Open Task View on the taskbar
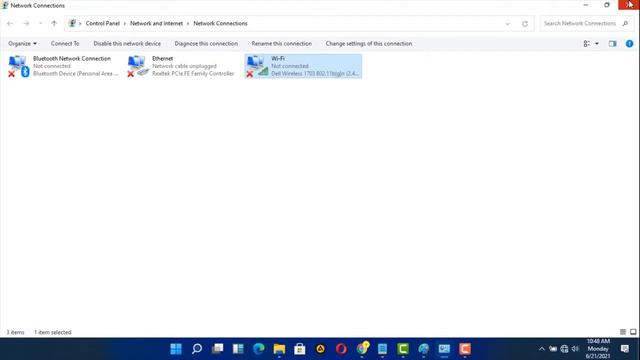This screenshot has height=360, width=640. (x=218, y=349)
